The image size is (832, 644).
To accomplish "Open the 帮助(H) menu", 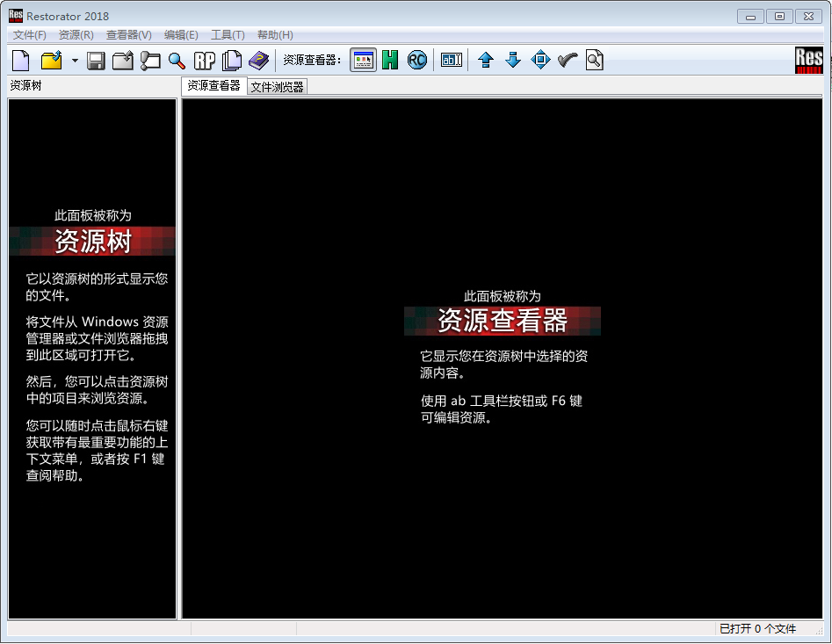I will pos(275,35).
